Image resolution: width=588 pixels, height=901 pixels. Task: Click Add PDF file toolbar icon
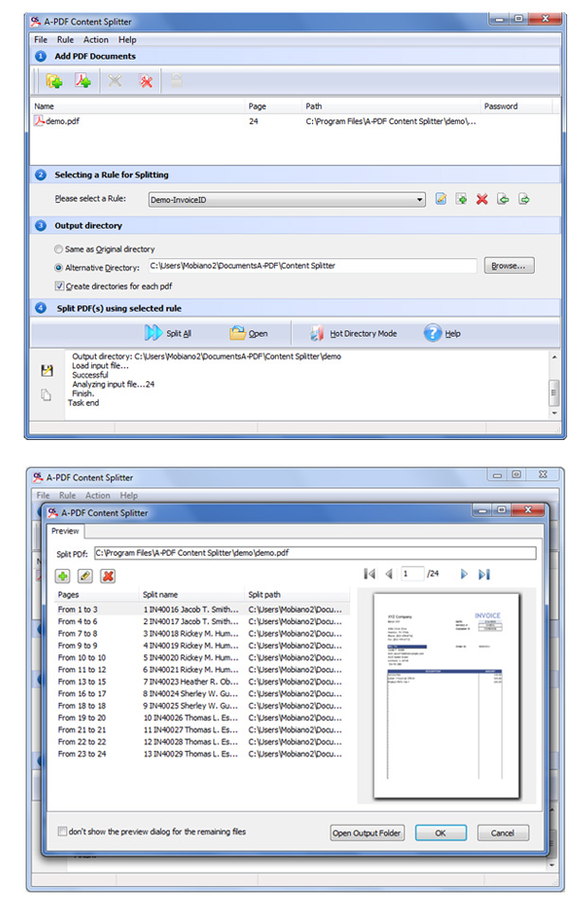click(83, 81)
